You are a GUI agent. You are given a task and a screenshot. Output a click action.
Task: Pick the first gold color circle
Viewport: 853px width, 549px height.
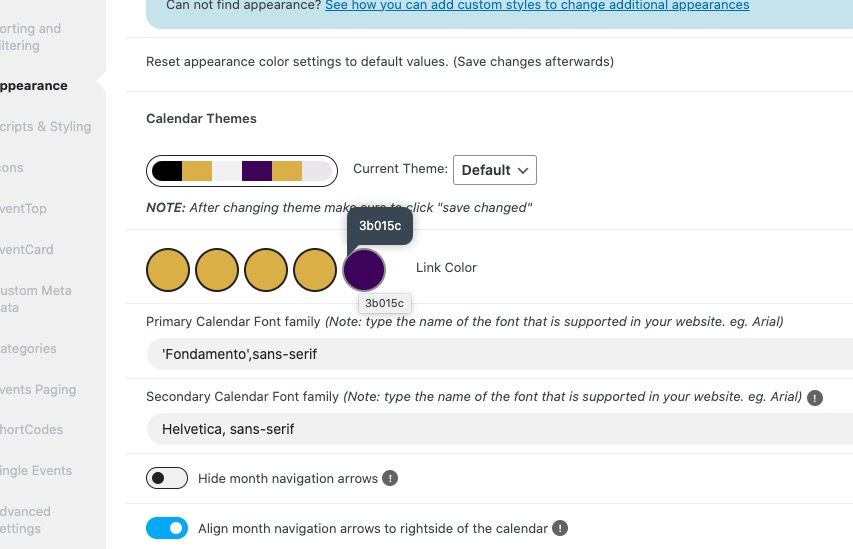[x=168, y=270]
